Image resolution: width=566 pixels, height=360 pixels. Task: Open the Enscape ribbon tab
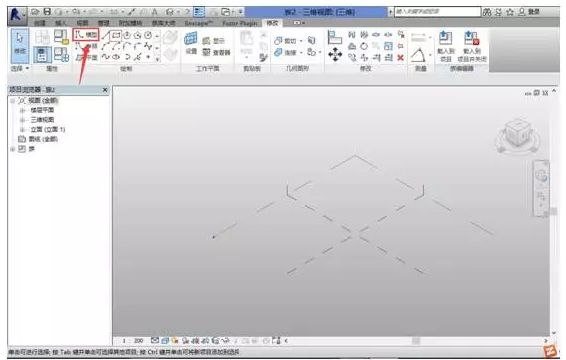point(199,23)
